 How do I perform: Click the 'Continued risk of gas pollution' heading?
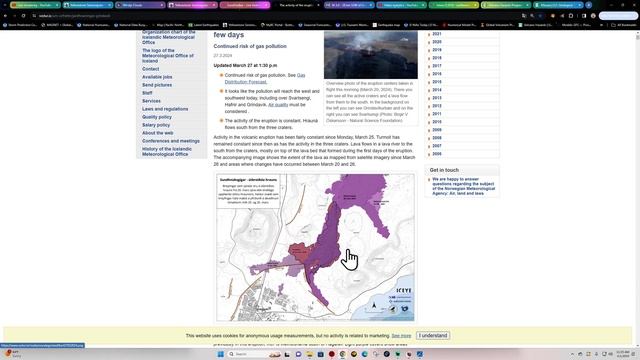(250, 46)
